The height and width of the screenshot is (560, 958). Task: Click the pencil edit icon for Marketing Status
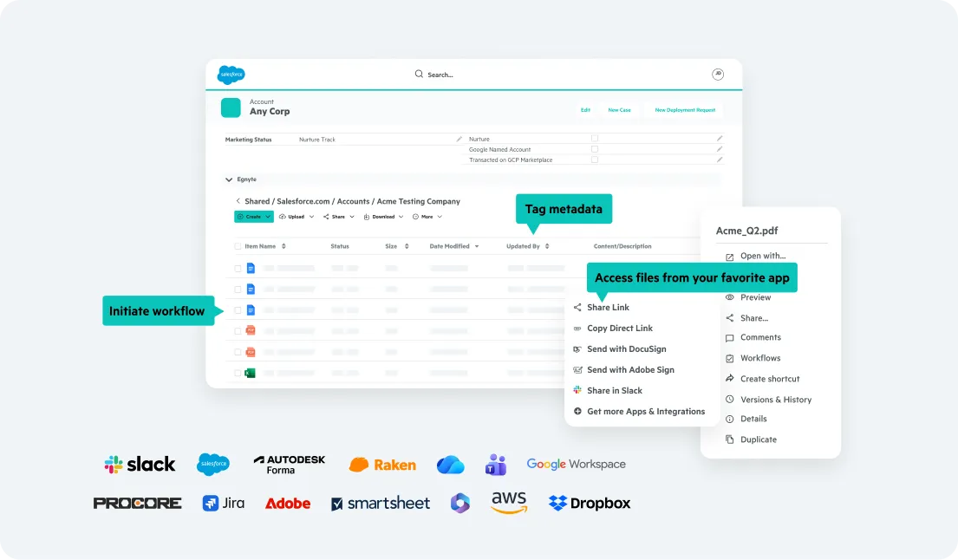[459, 140]
